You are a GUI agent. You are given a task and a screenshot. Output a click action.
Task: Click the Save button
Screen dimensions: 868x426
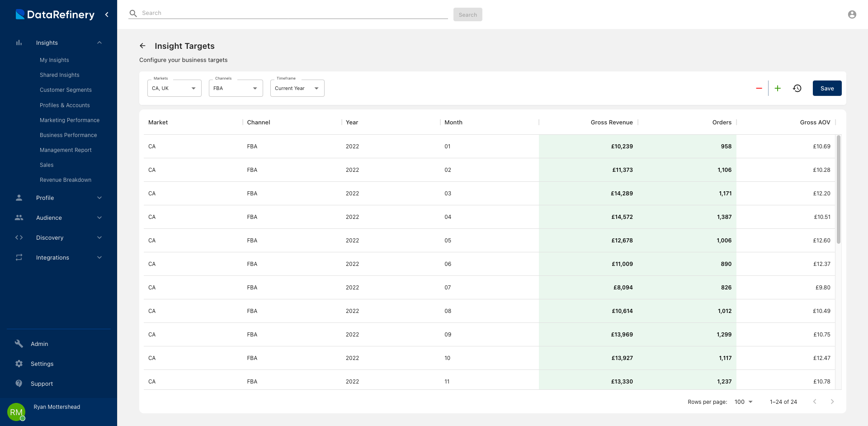tap(827, 88)
